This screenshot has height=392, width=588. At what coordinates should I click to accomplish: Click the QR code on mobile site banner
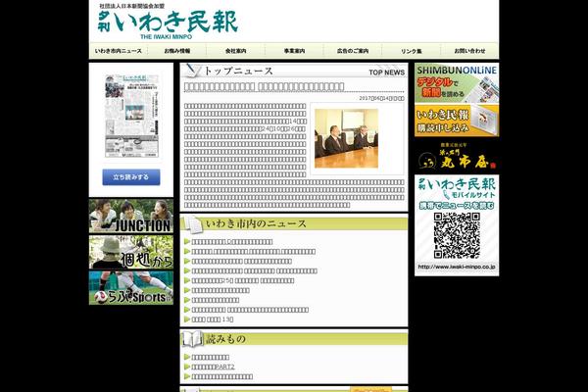[x=457, y=235]
